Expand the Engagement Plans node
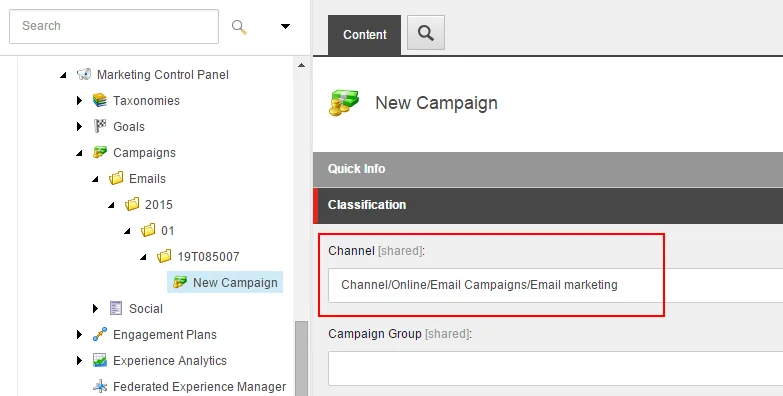783x396 pixels. (79, 335)
